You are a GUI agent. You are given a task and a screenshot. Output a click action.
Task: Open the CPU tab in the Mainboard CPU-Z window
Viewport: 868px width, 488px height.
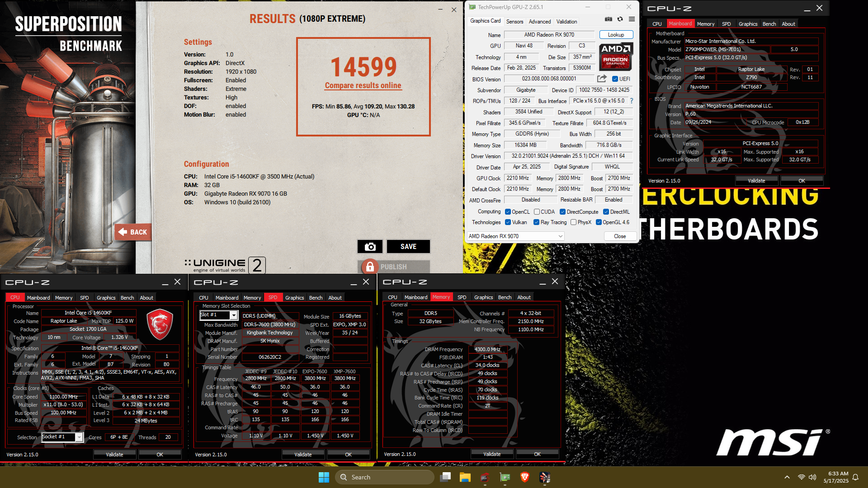[657, 24]
